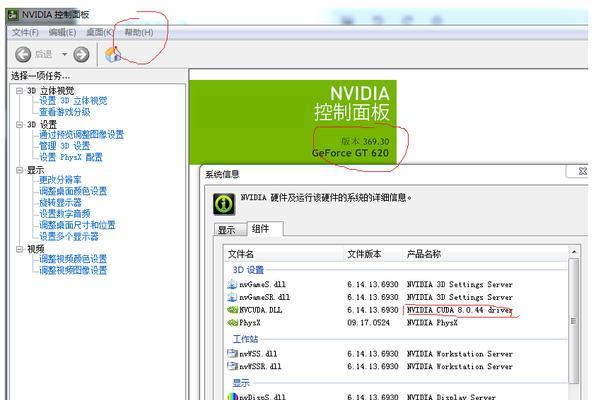Click the file list vertical scrollbar thumb

[574, 321]
